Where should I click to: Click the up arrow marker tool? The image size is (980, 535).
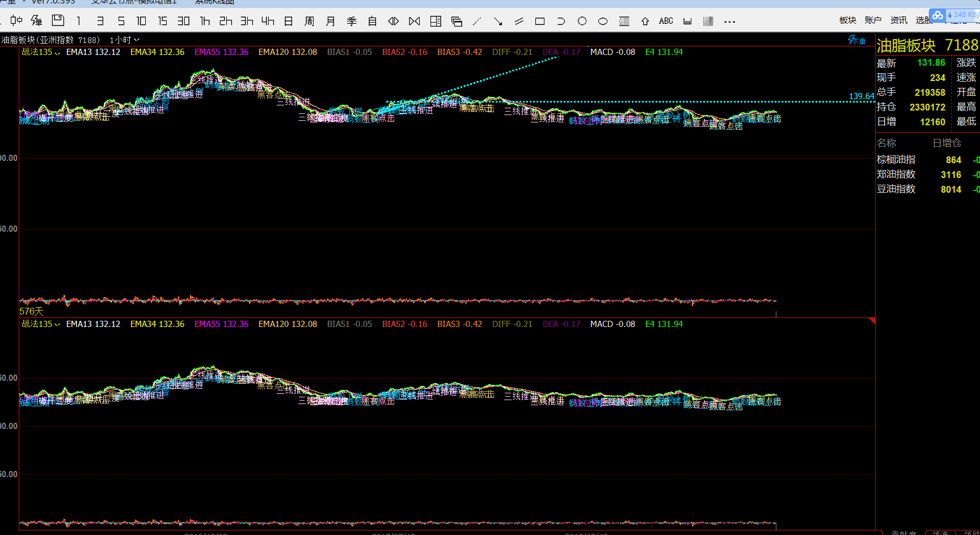(645, 22)
